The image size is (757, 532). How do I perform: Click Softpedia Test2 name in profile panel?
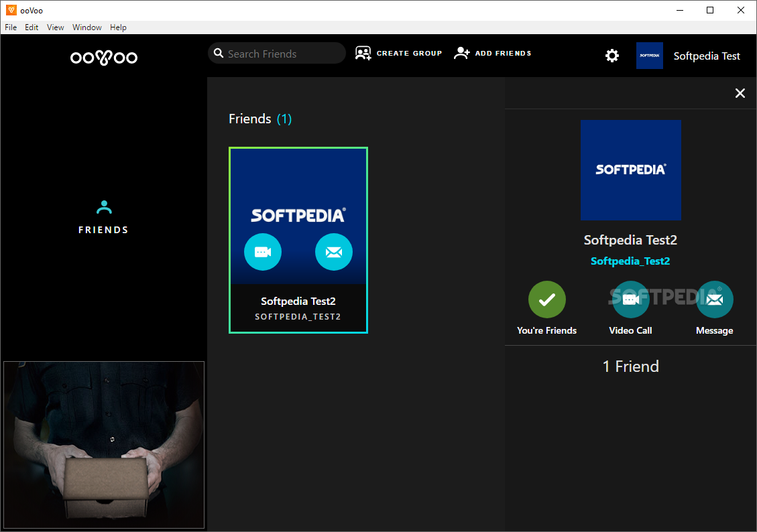[630, 240]
